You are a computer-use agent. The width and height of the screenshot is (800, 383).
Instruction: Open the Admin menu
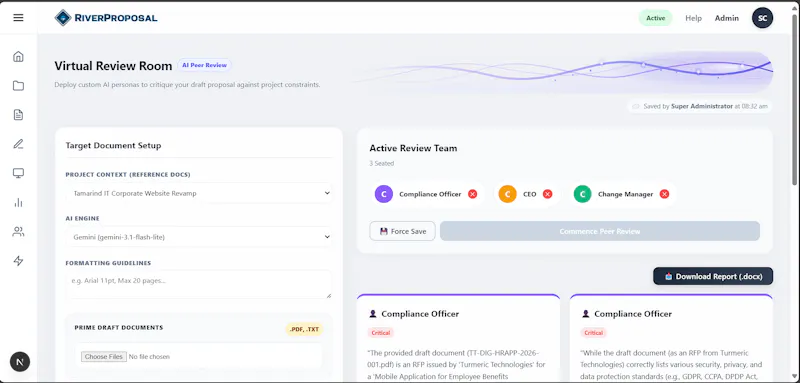pos(727,18)
